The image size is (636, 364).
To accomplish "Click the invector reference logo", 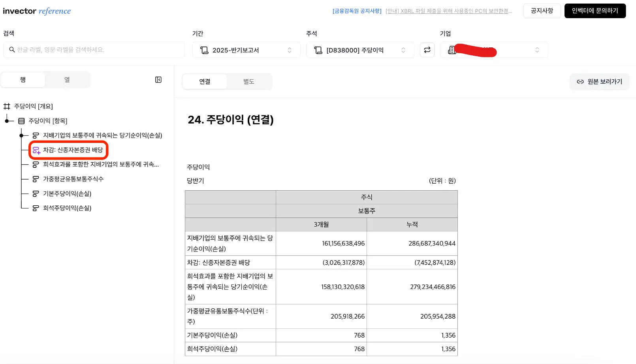I will pos(37,11).
